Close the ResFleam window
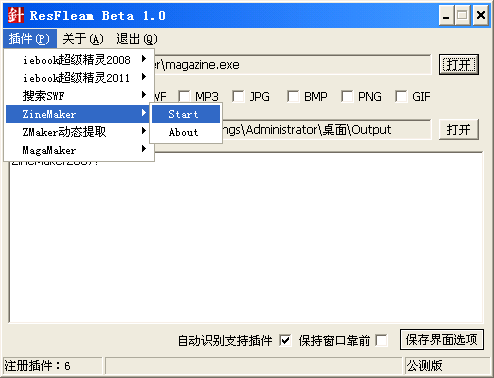This screenshot has width=494, height=378. [481, 15]
